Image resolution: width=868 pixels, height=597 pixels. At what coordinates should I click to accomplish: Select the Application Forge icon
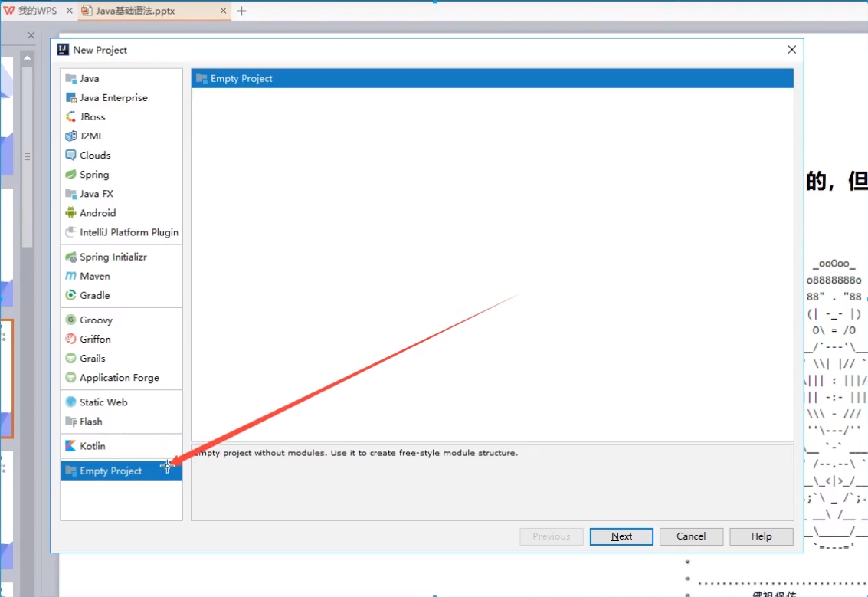click(x=70, y=378)
